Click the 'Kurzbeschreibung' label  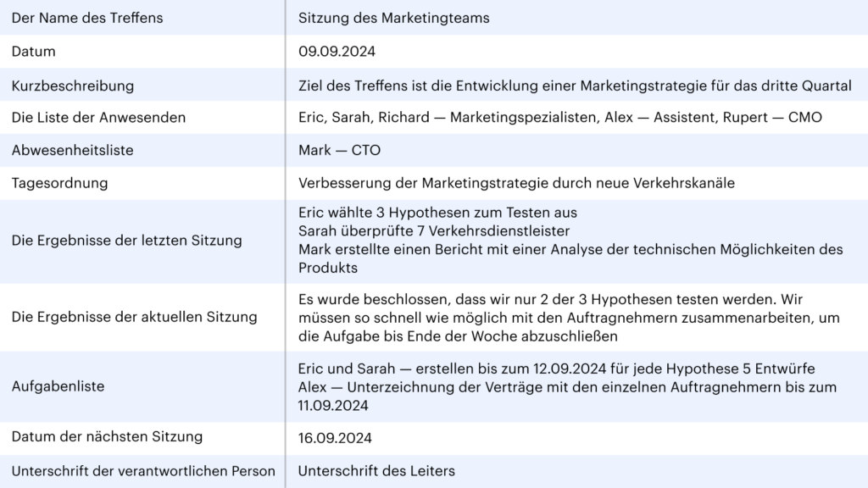click(73, 86)
